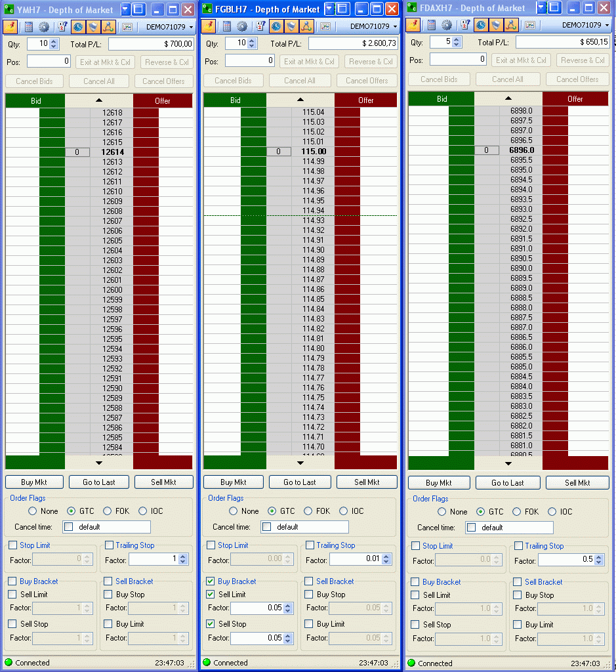The width and height of the screenshot is (616, 672).
Task: Open DEMO71079 account dropdown in FDAXH7 window
Action: point(586,25)
